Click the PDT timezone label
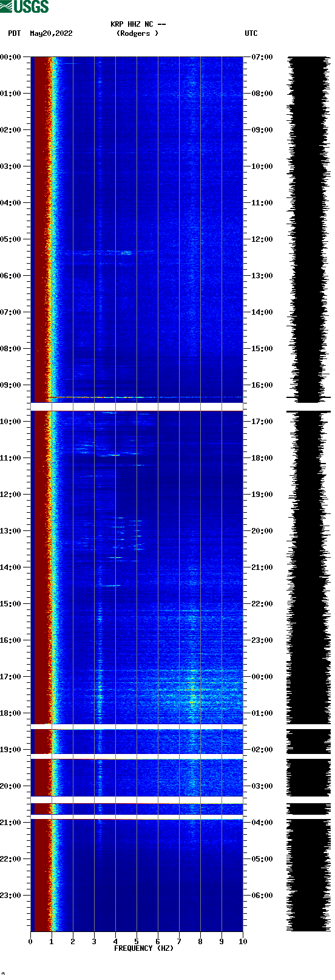The image size is (335, 980). click(x=15, y=33)
